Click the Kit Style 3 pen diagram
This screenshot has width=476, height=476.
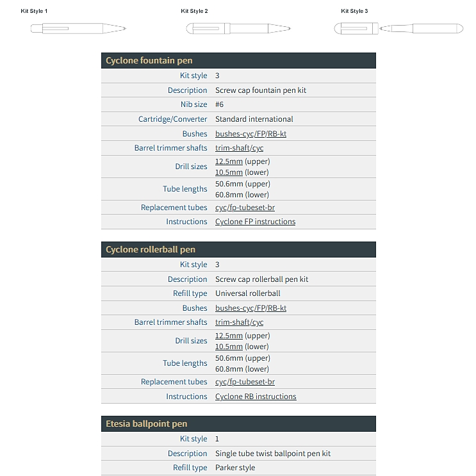click(398, 29)
